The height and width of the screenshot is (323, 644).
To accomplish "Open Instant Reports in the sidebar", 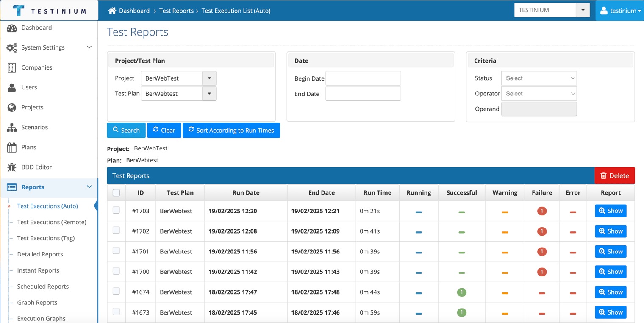I will (38, 270).
